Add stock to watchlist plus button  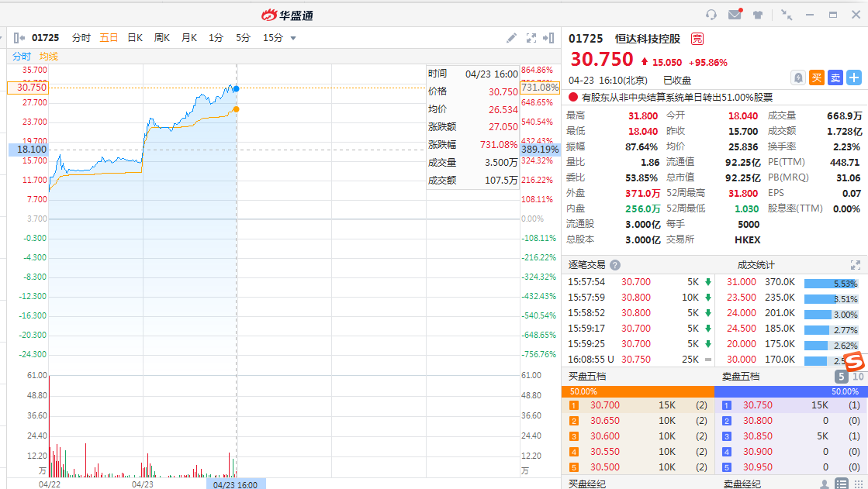(853, 78)
